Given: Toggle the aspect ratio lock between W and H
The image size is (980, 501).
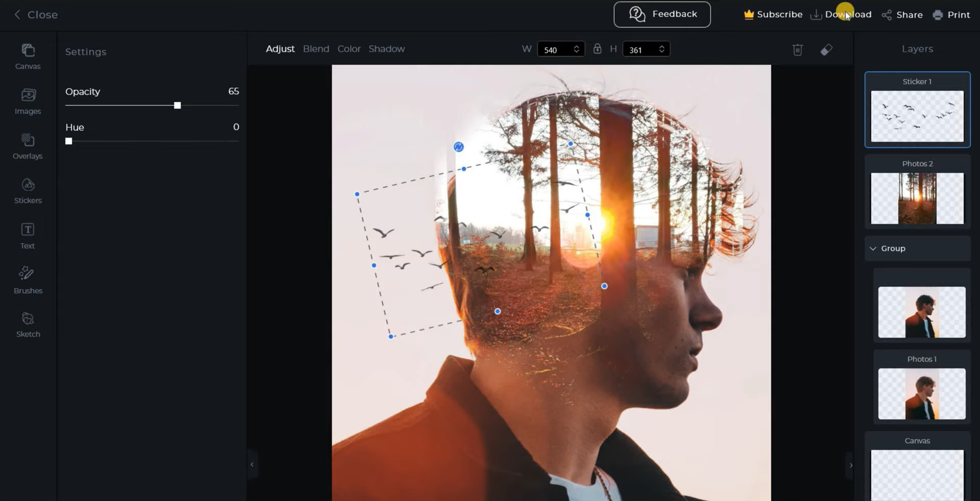Looking at the screenshot, I should (597, 48).
